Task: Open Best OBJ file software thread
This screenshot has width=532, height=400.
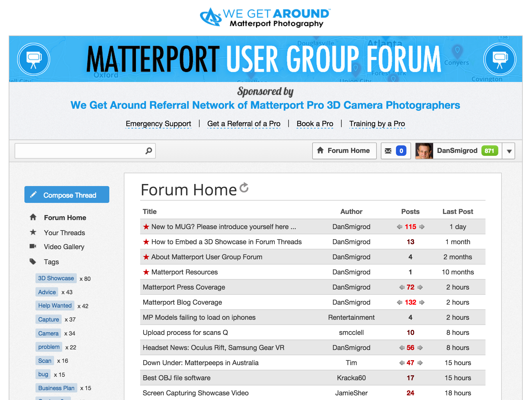Action: pos(176,378)
